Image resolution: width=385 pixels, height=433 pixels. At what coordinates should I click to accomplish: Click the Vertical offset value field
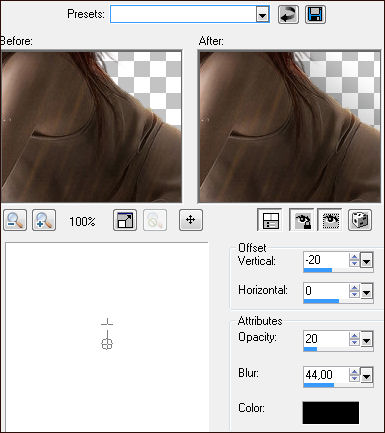[326, 260]
